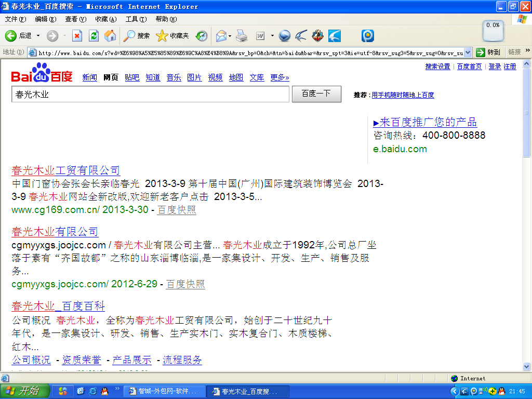The width and height of the screenshot is (532, 399).
Task: Switch to Baidu 音乐 tab
Action: point(174,77)
